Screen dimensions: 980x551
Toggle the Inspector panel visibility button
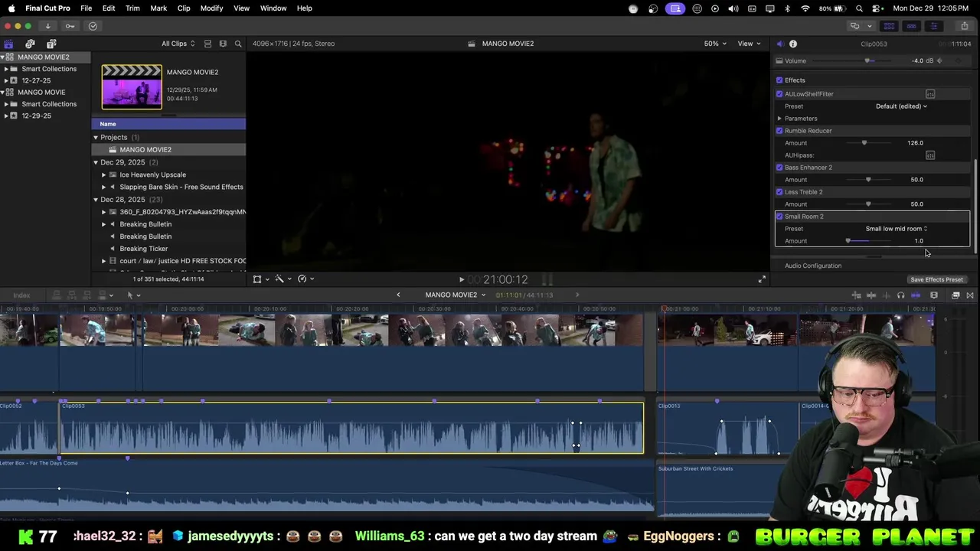pos(933,26)
